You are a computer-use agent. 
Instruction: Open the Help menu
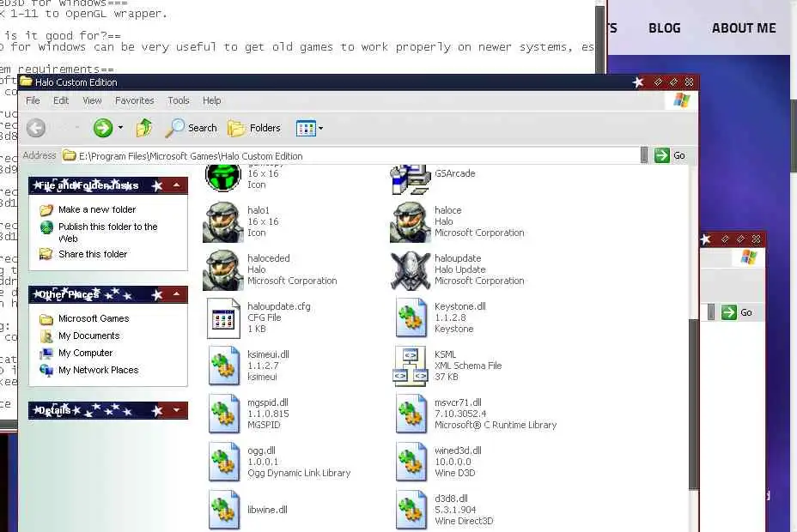211,100
